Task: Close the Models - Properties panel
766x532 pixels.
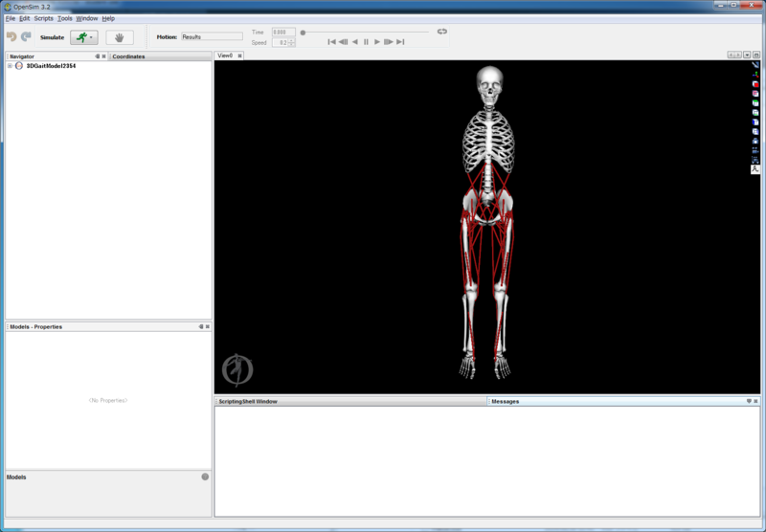Action: pyautogui.click(x=208, y=326)
